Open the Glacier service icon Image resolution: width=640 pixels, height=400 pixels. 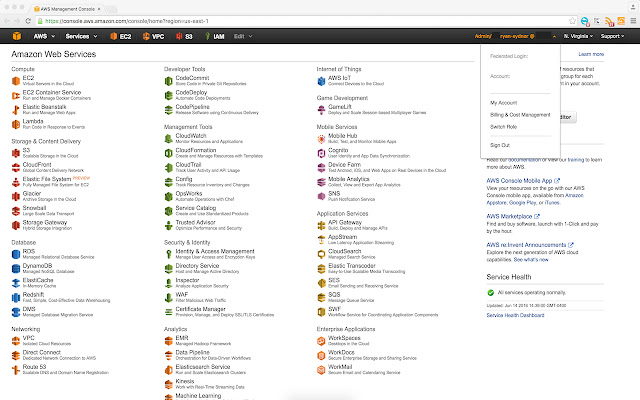click(16, 196)
